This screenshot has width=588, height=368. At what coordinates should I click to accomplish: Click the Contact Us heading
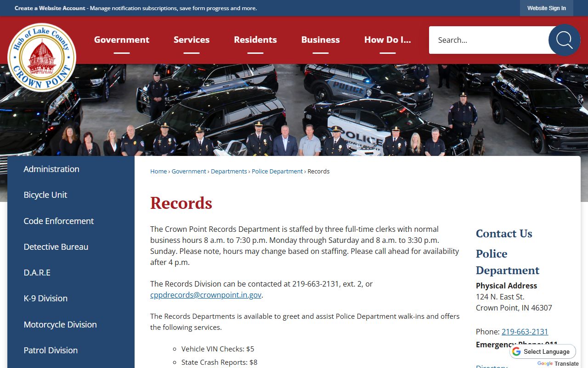tap(504, 233)
